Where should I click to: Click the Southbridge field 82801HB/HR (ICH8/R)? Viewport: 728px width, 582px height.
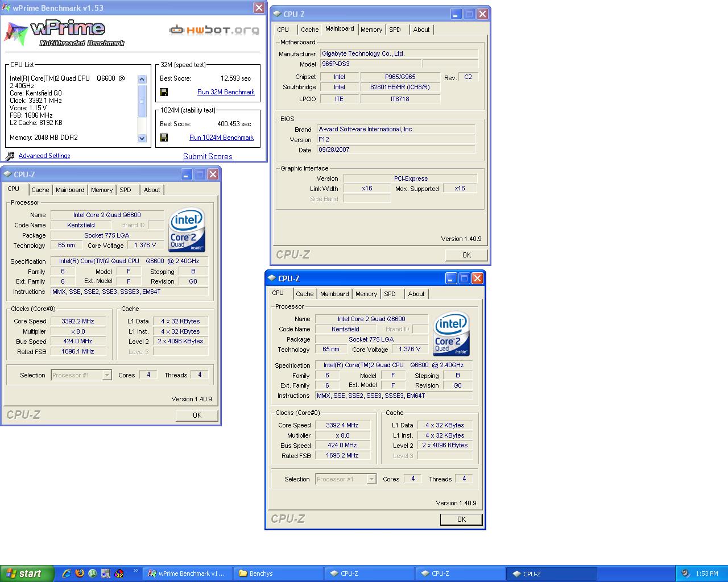(400, 87)
